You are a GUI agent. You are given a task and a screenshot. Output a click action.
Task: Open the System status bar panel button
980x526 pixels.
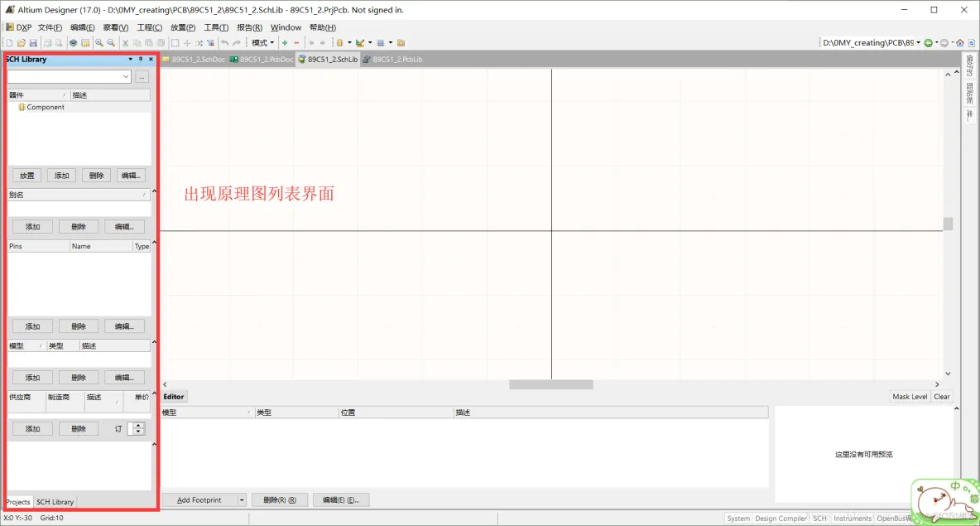pyautogui.click(x=738, y=519)
